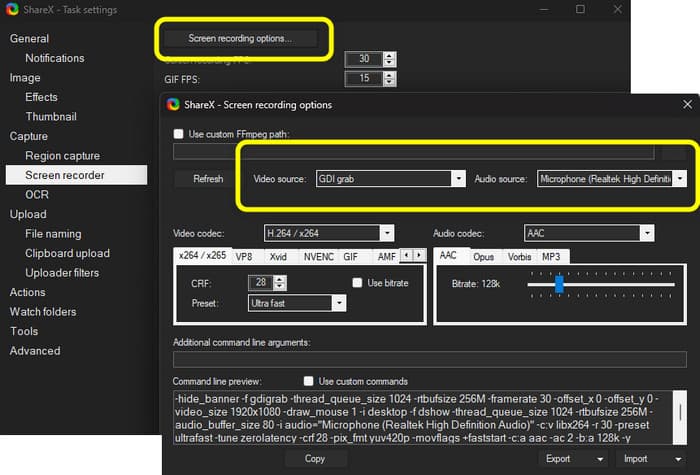Switch to the GIF codec tab
Image resolution: width=700 pixels, height=475 pixels.
(x=350, y=257)
